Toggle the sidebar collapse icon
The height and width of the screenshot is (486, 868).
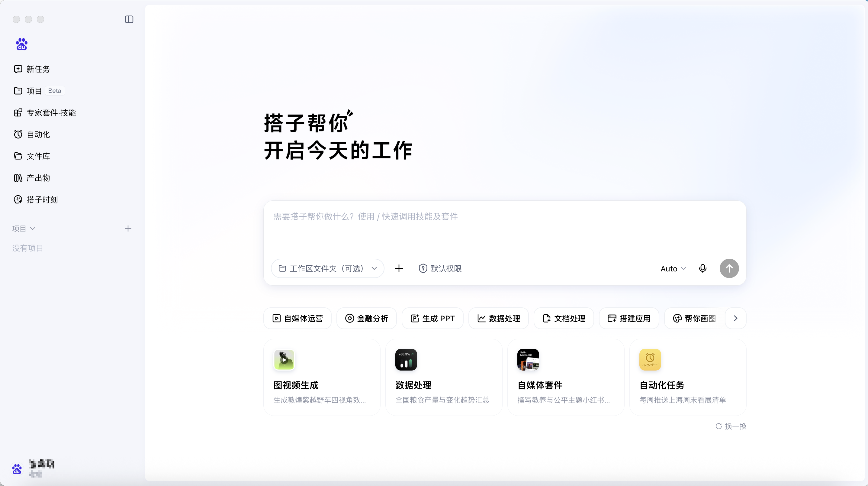point(129,19)
